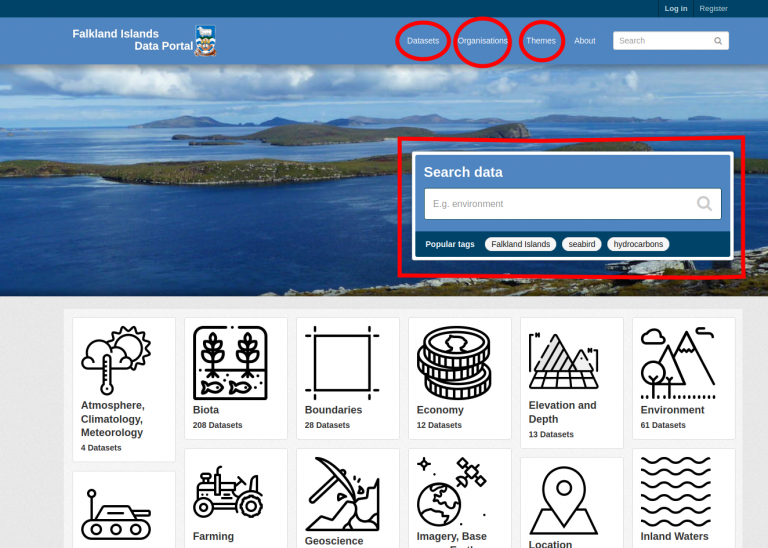Click the Economy coin stack icon

[x=454, y=361]
